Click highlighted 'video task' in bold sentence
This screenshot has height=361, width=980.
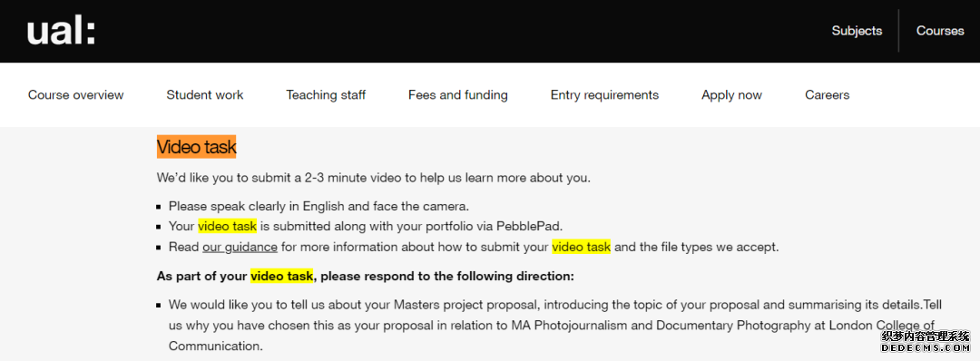(x=282, y=276)
